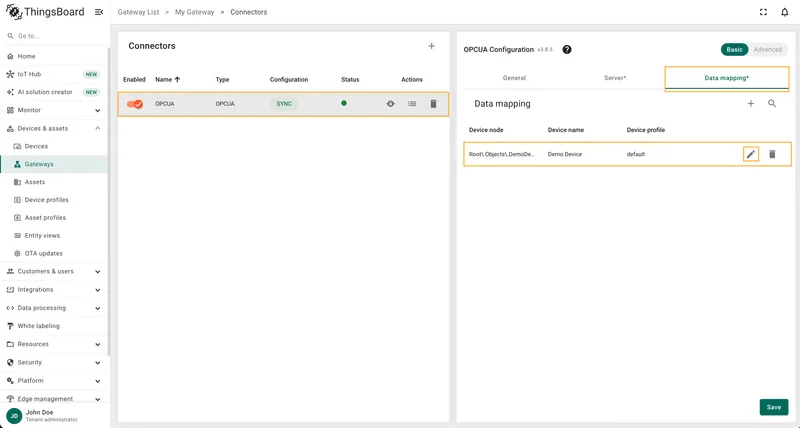Add a new connector with plus icon
Screen dimensions: 800x428
click(x=431, y=46)
